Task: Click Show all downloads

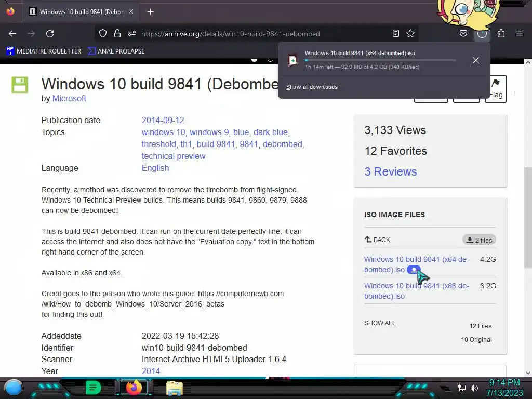Action: coord(312,87)
